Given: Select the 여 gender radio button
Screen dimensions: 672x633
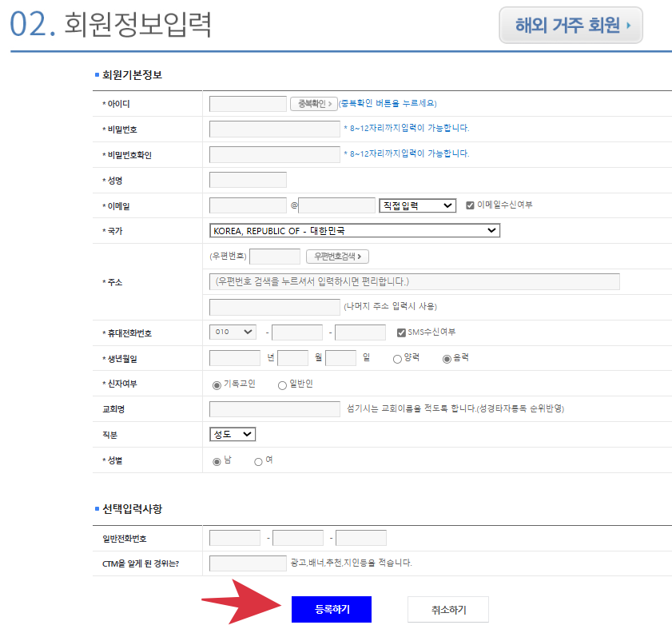Looking at the screenshot, I should point(258,462).
